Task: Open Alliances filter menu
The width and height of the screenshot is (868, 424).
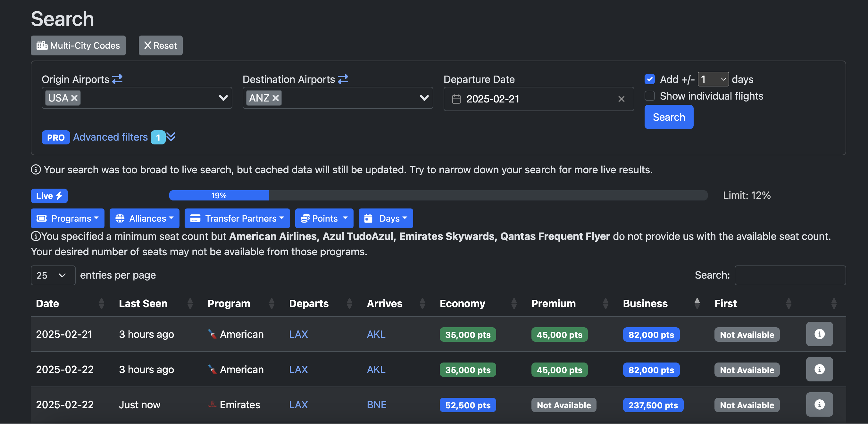Action: (x=144, y=218)
